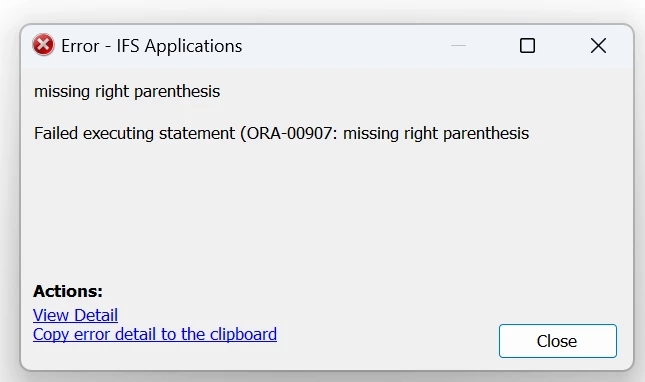This screenshot has width=645, height=382.
Task: Click the "Error - IFS Applications" title text
Action: click(151, 46)
